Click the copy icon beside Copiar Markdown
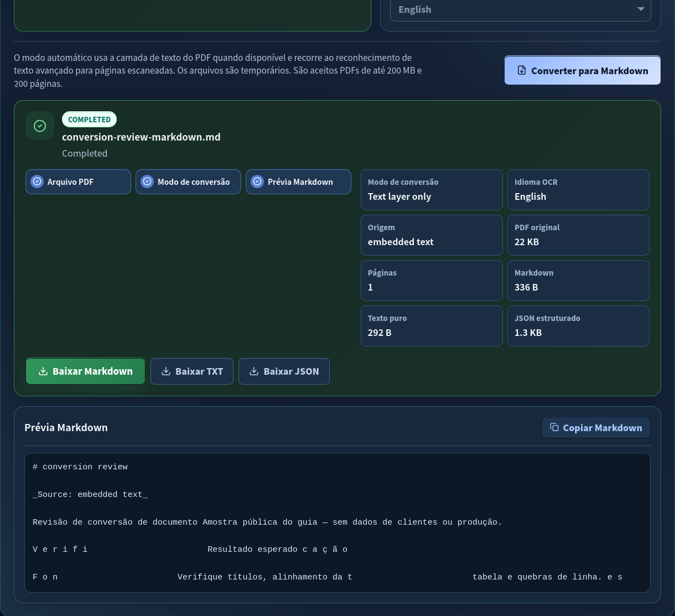This screenshot has width=675, height=616. (554, 427)
